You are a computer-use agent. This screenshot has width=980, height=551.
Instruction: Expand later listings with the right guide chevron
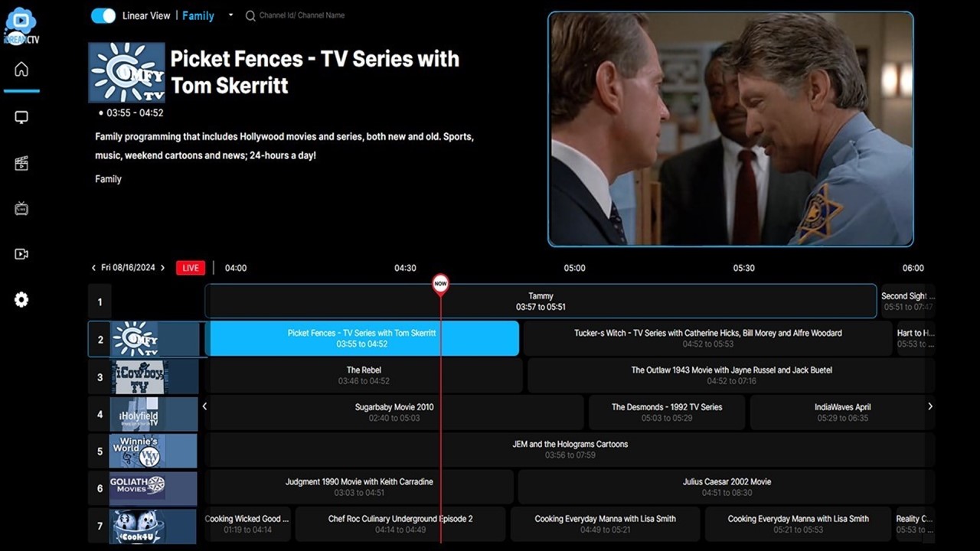click(x=930, y=406)
